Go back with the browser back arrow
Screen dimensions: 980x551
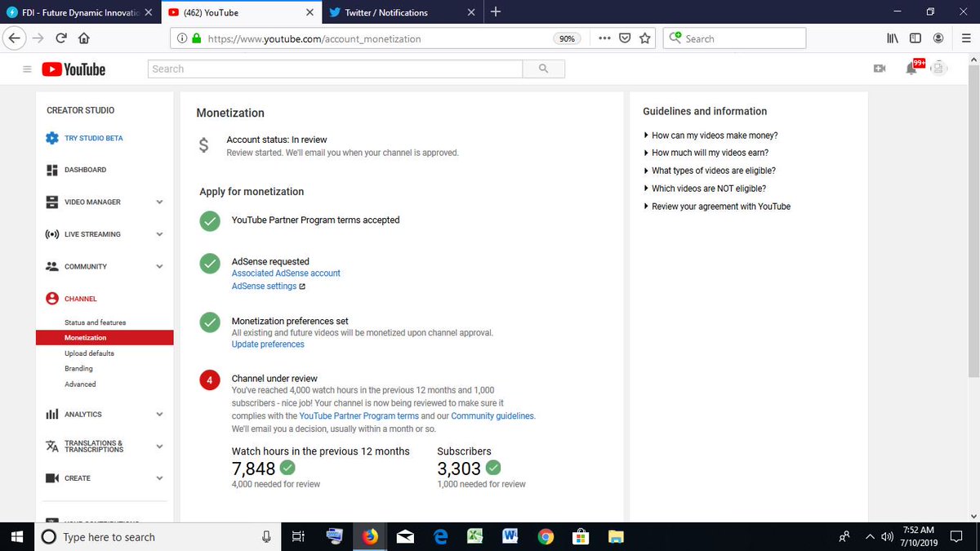14,38
